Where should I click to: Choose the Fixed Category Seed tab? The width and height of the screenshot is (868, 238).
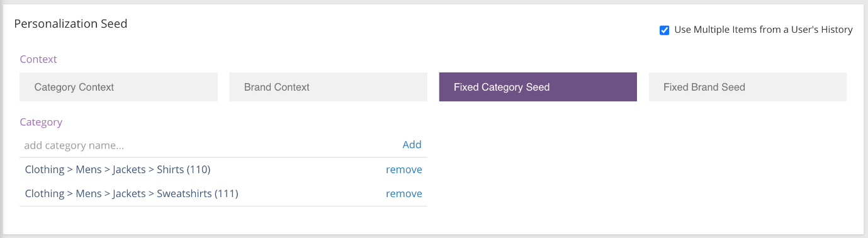[x=538, y=87]
